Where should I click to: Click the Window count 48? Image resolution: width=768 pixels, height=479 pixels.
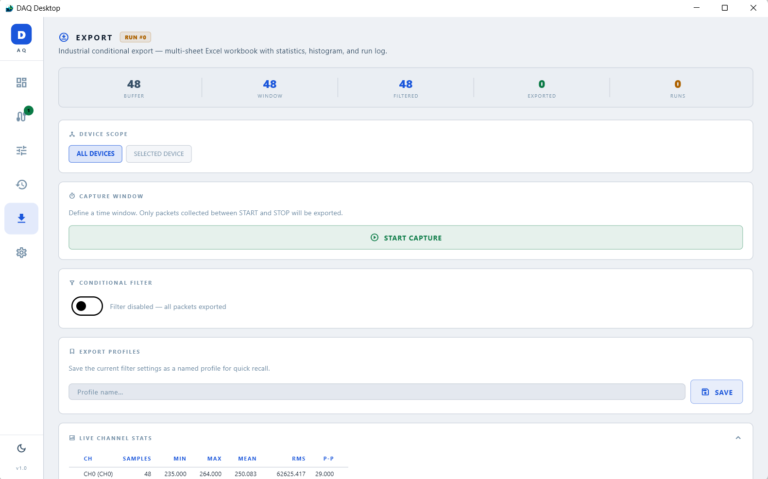[270, 84]
